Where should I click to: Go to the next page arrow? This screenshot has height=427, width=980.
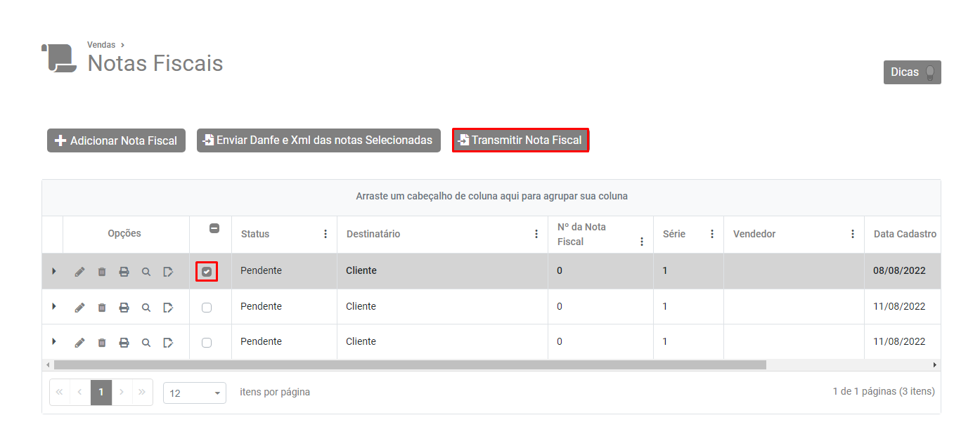pos(122,392)
